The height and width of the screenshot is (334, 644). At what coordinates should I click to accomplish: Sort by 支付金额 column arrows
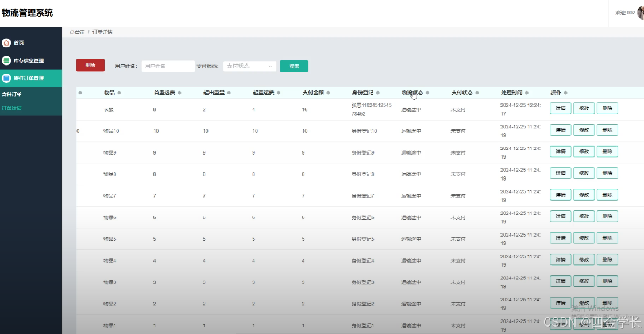pos(328,93)
